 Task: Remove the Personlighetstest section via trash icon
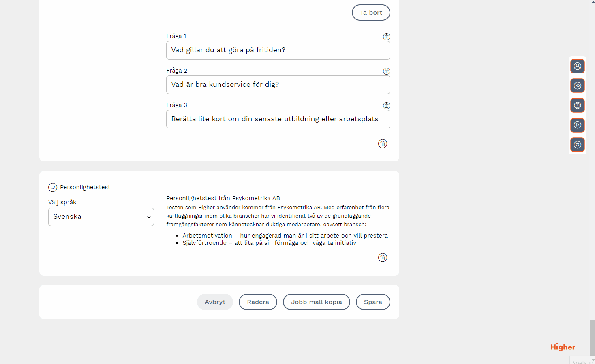[x=383, y=257]
